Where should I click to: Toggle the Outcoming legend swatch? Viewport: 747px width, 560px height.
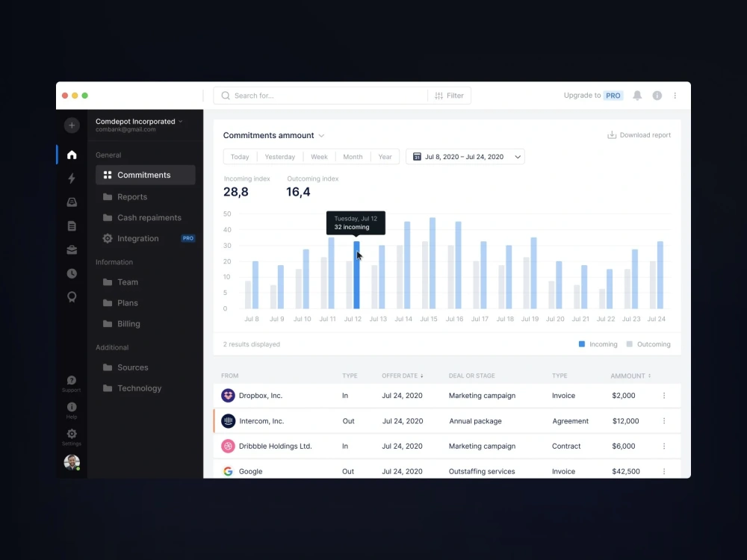[629, 343]
